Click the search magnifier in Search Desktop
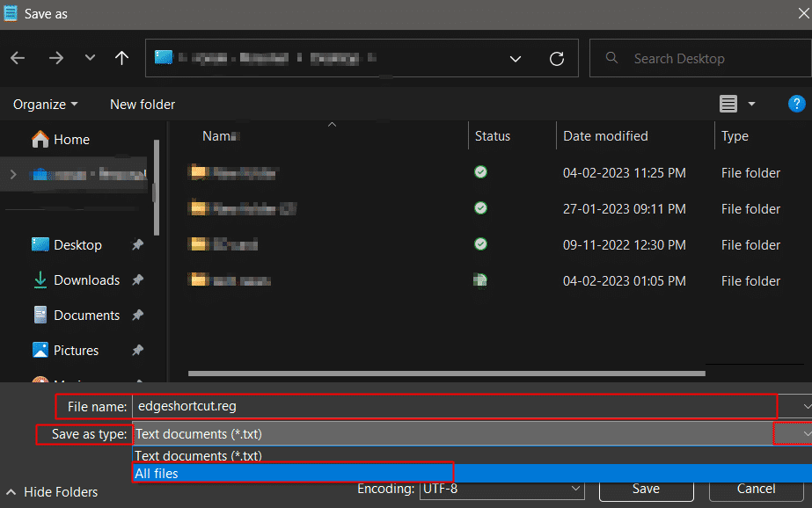 [611, 58]
